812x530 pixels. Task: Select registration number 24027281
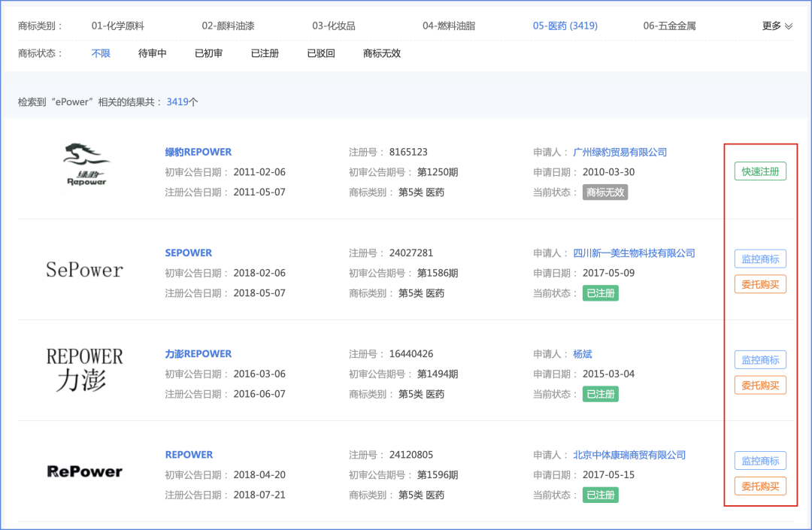pyautogui.click(x=411, y=253)
